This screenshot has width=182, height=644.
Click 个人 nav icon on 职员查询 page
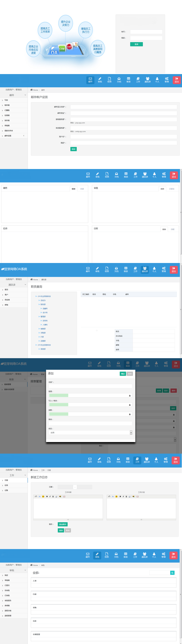pos(154,270)
